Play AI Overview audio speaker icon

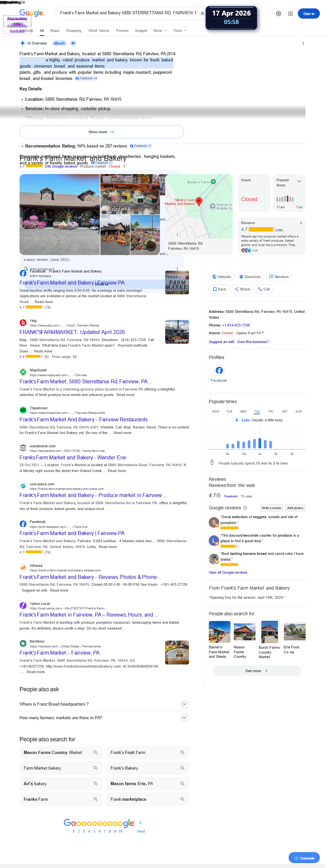click(73, 43)
